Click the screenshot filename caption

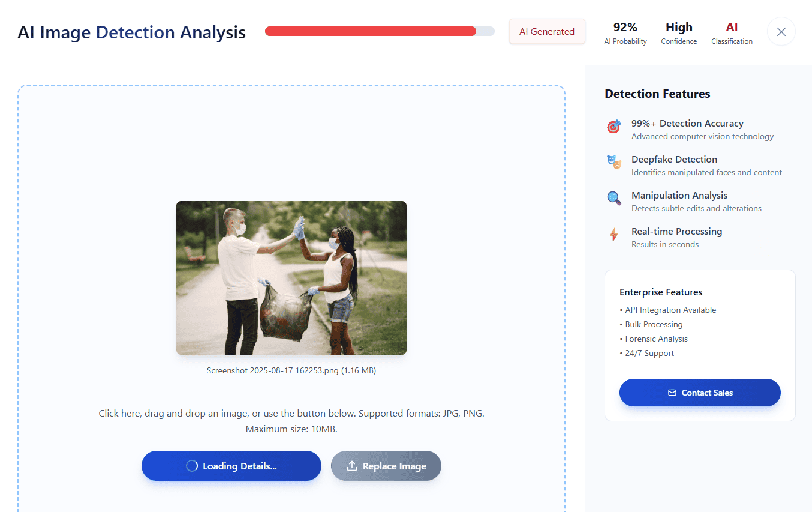click(x=291, y=370)
